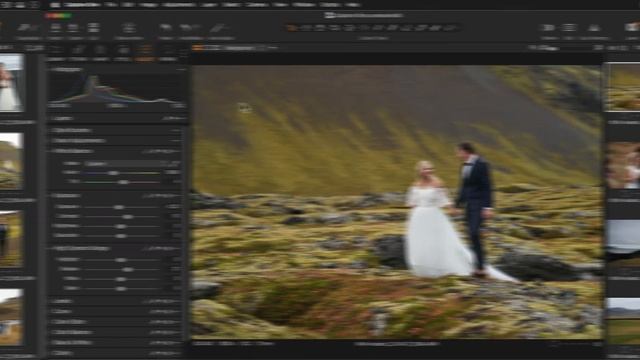Screen dimensions: 640x360
Task: Open the Layer menu
Action: [x=209, y=5]
